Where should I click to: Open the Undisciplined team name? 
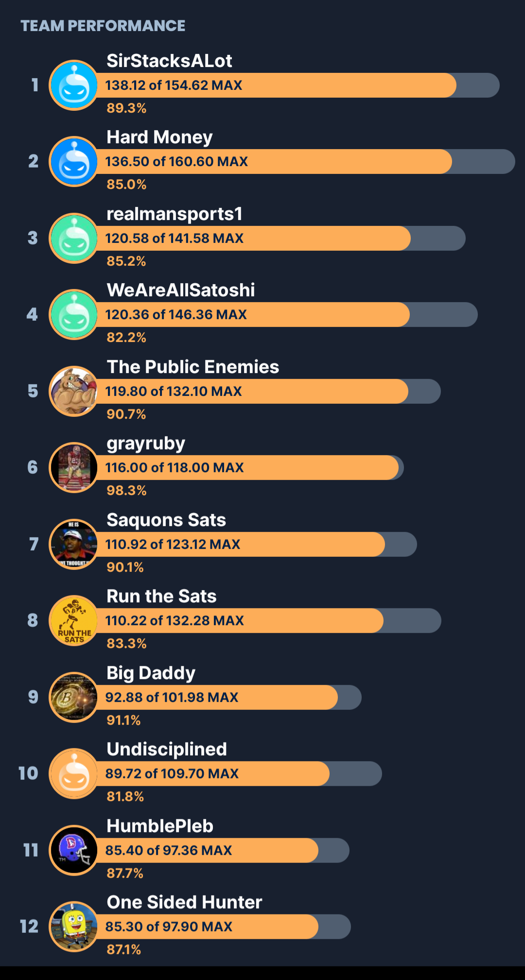point(167,749)
